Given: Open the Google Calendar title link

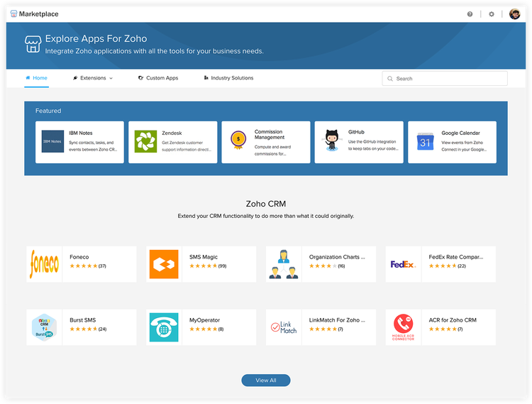Looking at the screenshot, I should pos(460,133).
